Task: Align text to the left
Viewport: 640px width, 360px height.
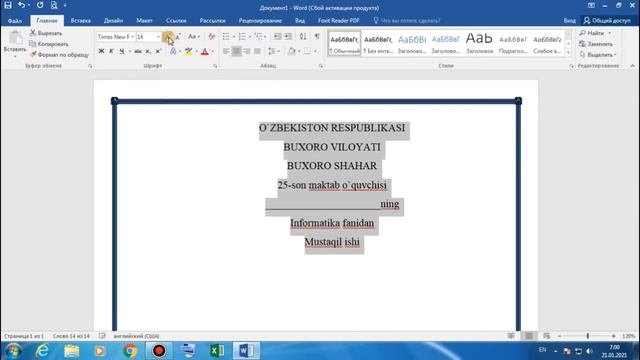Action: pyautogui.click(x=226, y=51)
